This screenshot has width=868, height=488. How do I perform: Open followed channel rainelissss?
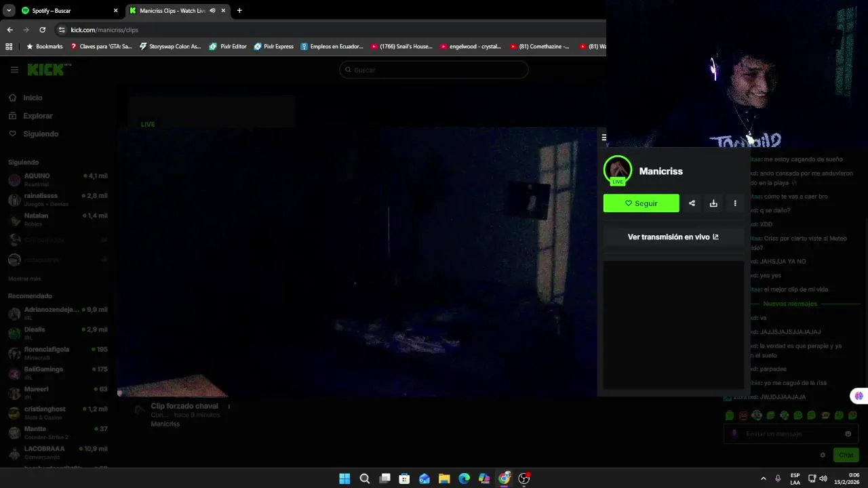click(58, 199)
